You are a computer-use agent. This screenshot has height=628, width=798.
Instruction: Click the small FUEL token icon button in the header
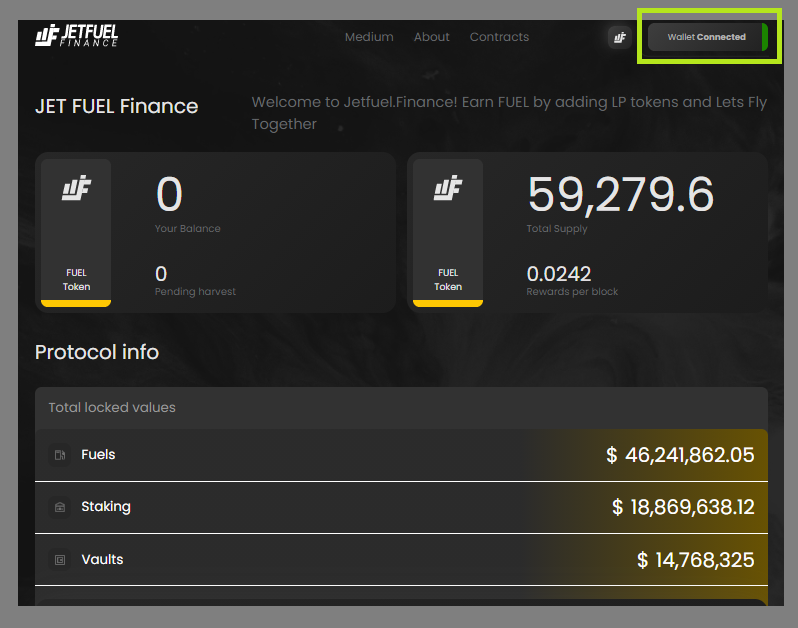click(x=619, y=37)
